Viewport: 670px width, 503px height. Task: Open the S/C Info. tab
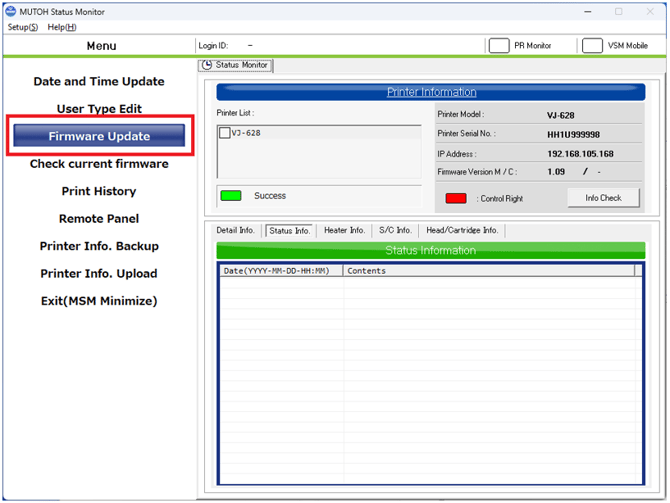point(395,230)
